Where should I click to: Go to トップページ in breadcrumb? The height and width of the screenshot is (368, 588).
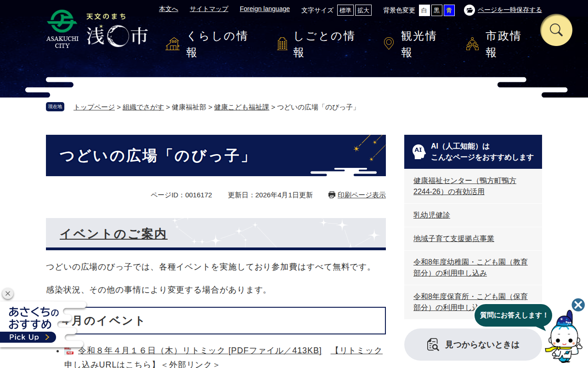pyautogui.click(x=94, y=107)
